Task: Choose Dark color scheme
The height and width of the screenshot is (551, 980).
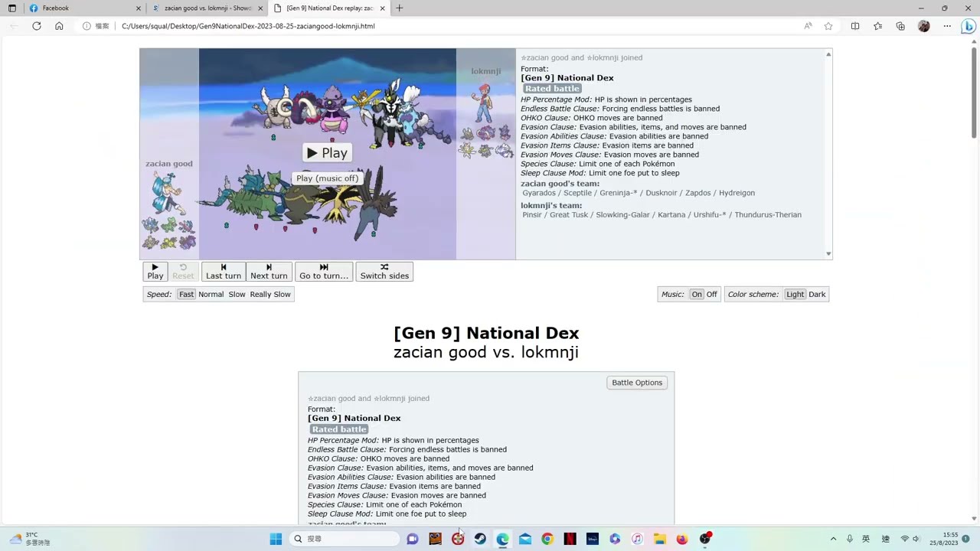Action: (x=818, y=294)
